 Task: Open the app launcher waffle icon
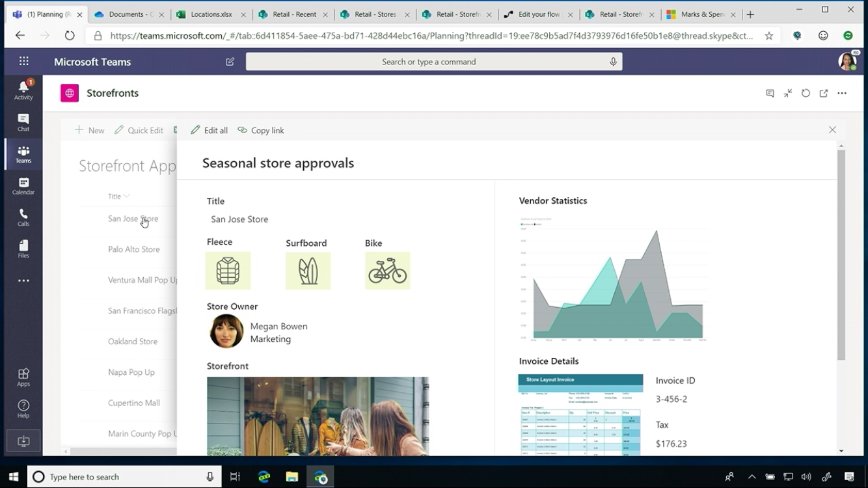24,62
